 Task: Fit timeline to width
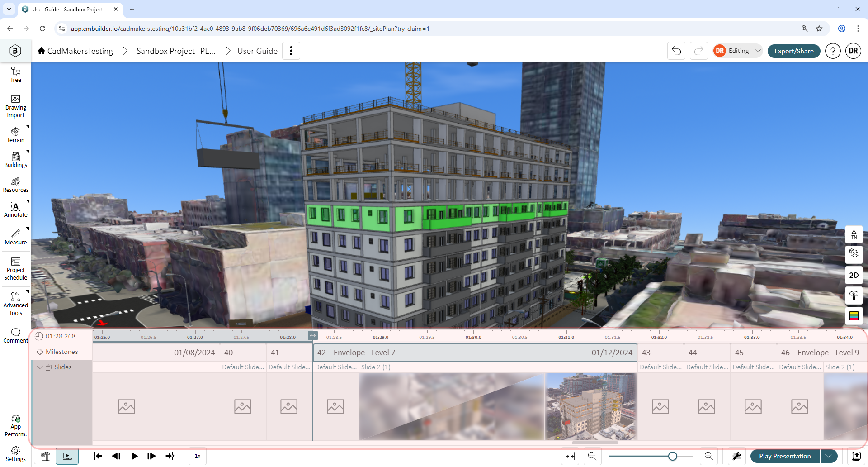[x=570, y=456]
